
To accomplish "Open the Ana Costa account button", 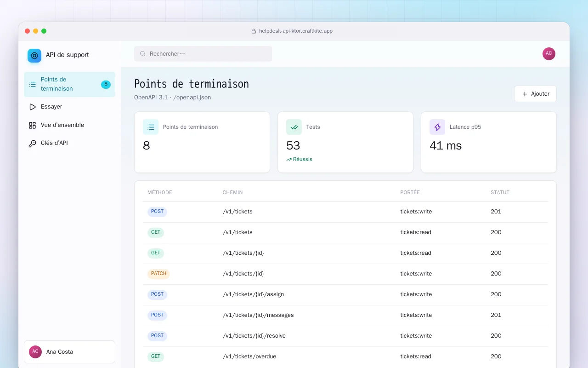I will click(69, 352).
